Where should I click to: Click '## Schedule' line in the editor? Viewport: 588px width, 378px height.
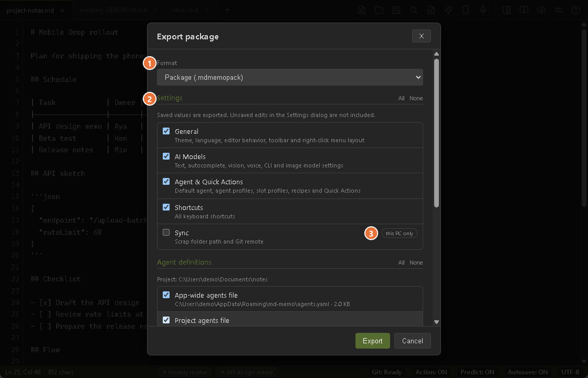pyautogui.click(x=53, y=79)
